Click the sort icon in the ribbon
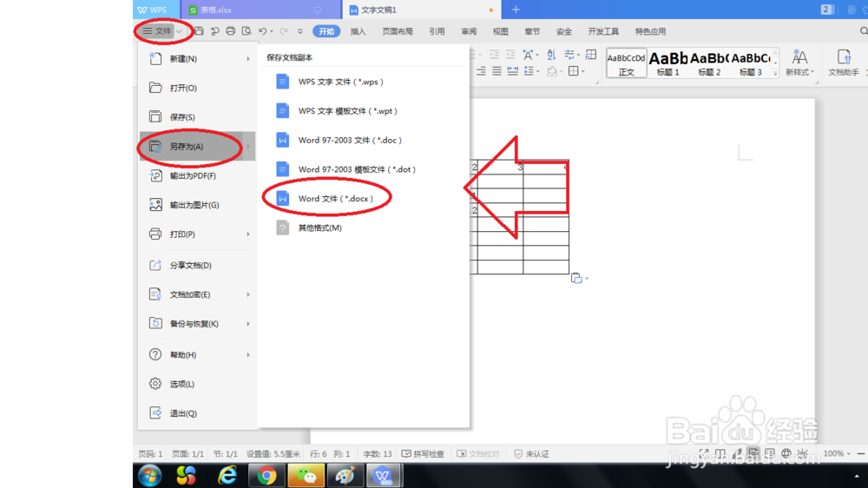The width and height of the screenshot is (868, 488). pyautogui.click(x=551, y=55)
